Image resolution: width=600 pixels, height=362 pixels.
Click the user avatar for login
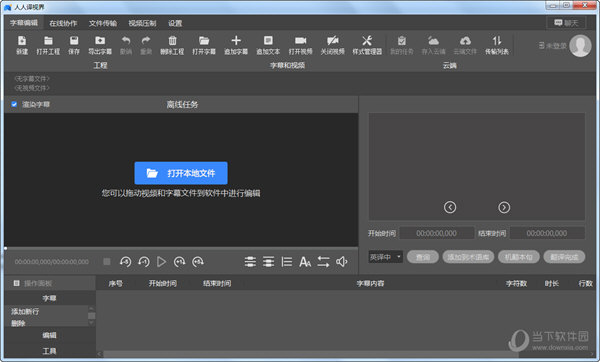tap(580, 46)
